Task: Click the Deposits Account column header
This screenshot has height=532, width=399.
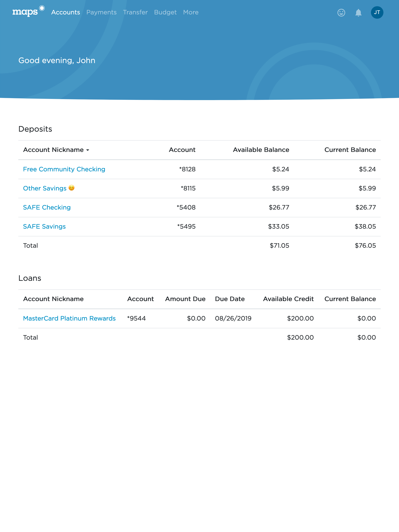Action: pos(182,150)
